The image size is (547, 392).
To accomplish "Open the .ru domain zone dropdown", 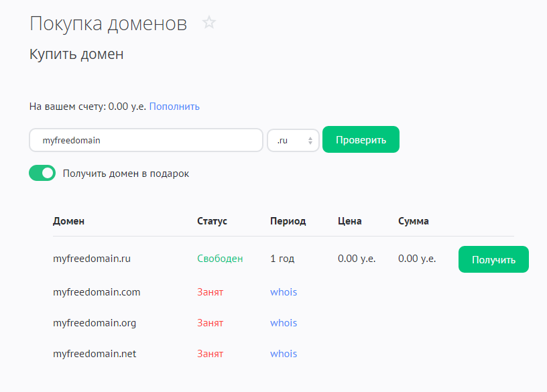I will click(293, 141).
